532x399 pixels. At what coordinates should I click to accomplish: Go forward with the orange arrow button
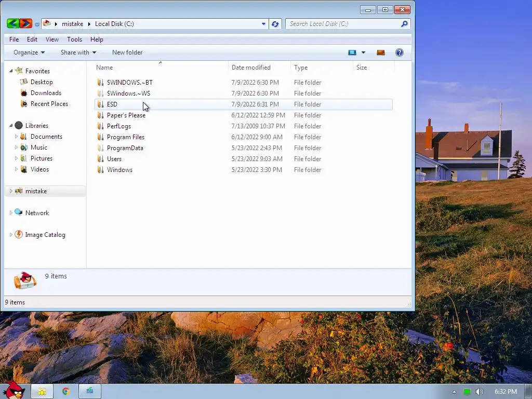click(26, 23)
